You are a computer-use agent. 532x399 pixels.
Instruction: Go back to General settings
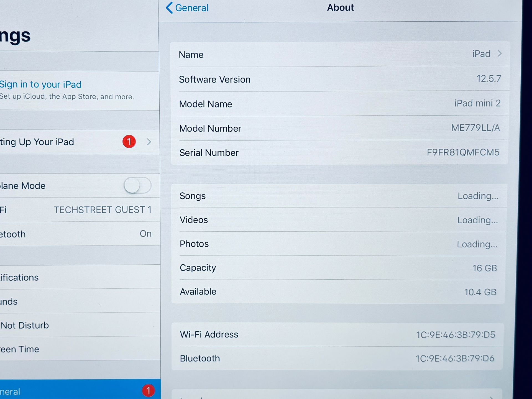pos(187,8)
